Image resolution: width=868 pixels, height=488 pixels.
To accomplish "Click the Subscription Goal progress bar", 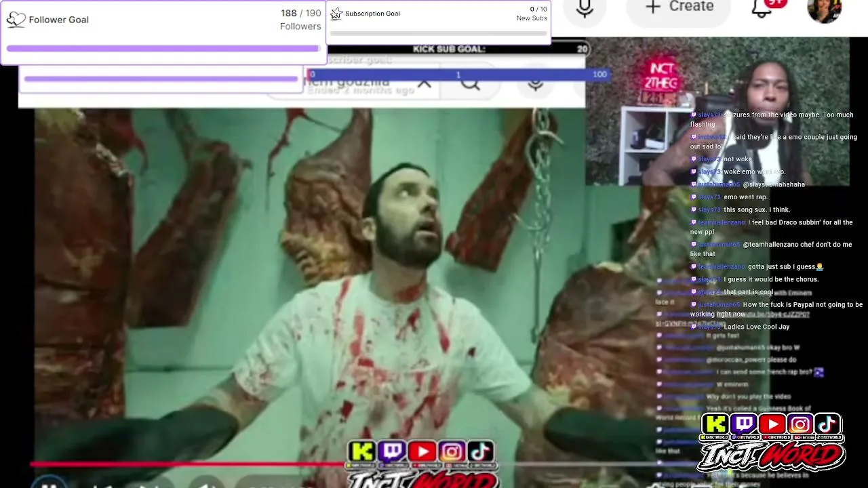I will click(438, 32).
